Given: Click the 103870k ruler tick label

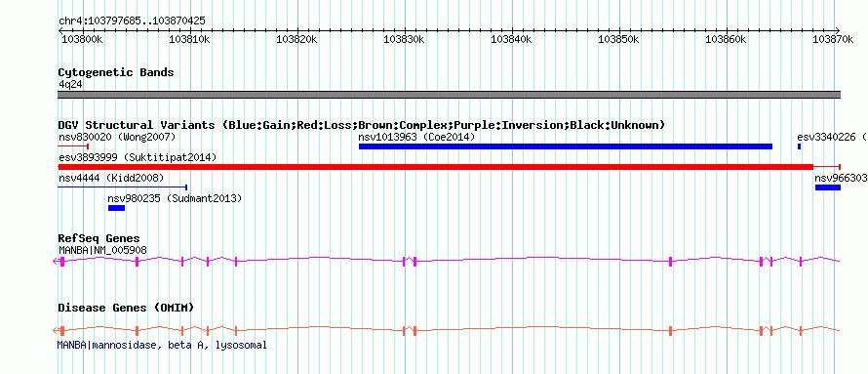Looking at the screenshot, I should 834,39.
